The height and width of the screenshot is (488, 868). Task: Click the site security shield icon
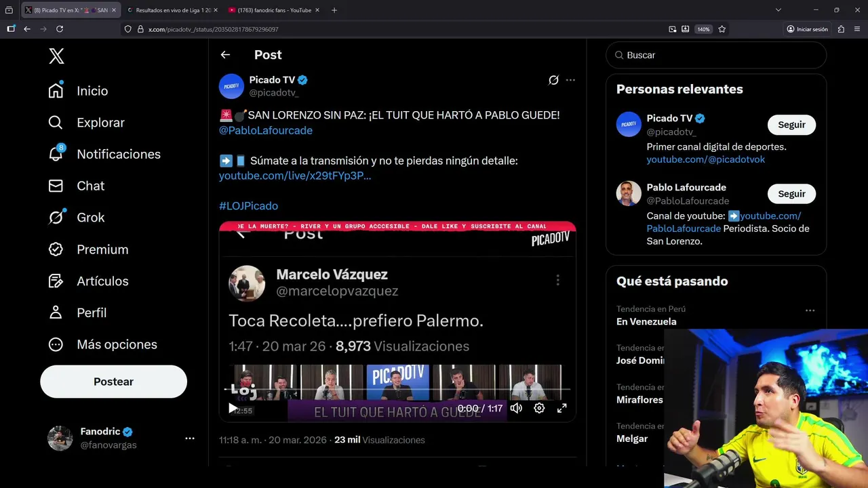[x=128, y=29]
